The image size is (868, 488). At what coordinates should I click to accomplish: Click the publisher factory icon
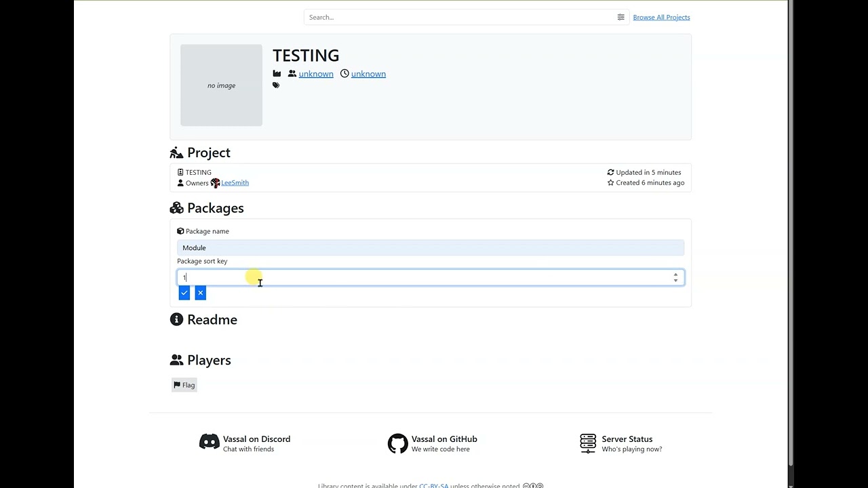coord(277,74)
